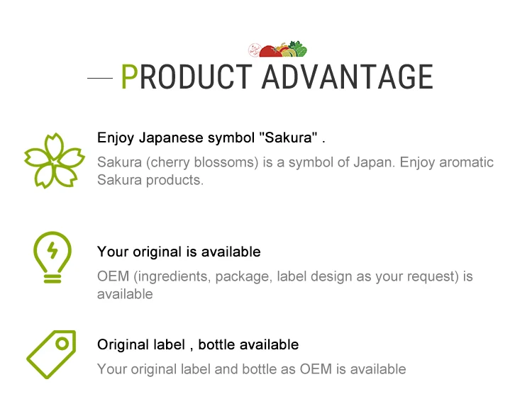532x416 pixels.
Task: Click the green leafy lettuce in the logo
Action: coord(299,50)
